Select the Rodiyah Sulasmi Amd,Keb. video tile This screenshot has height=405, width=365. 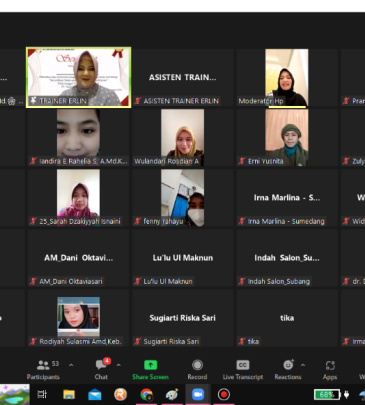[78, 318]
